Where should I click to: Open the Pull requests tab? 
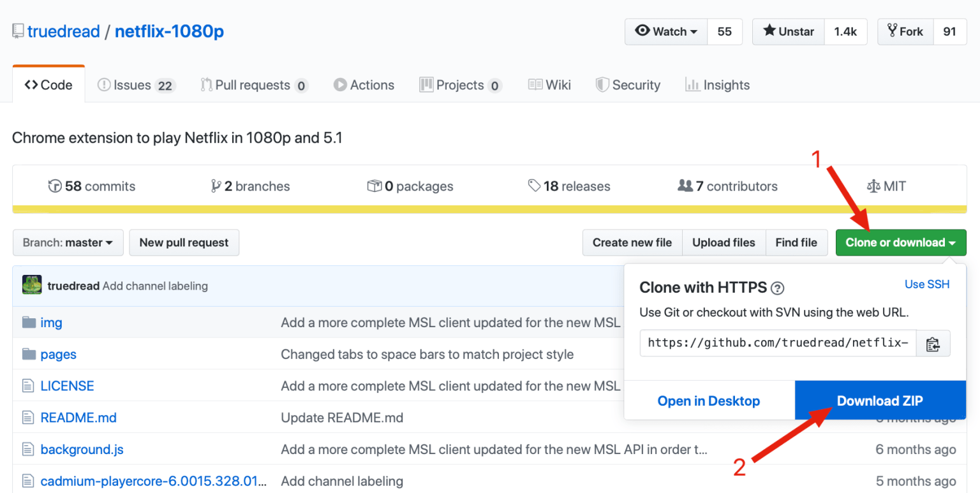click(255, 85)
